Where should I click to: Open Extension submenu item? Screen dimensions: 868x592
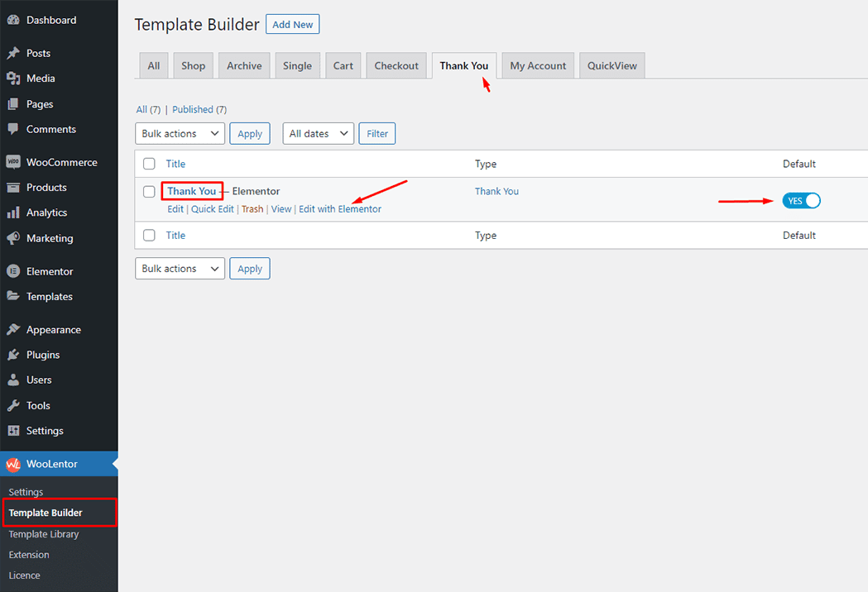point(29,555)
